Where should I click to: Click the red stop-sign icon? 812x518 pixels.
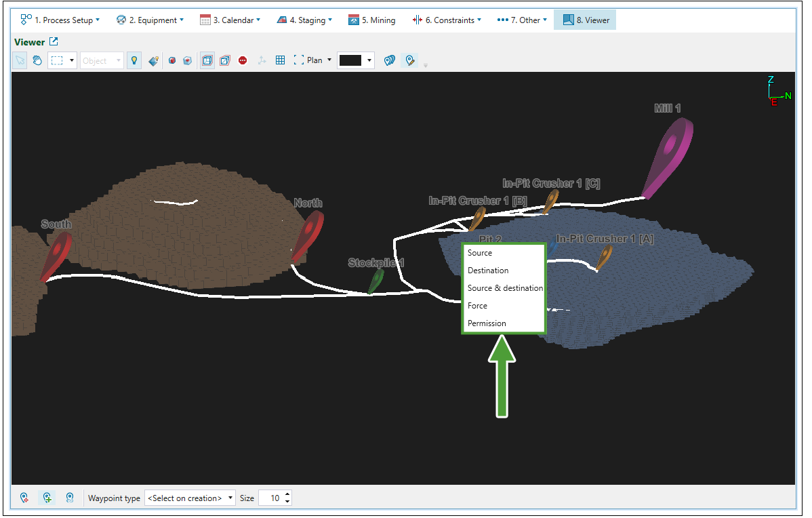243,60
